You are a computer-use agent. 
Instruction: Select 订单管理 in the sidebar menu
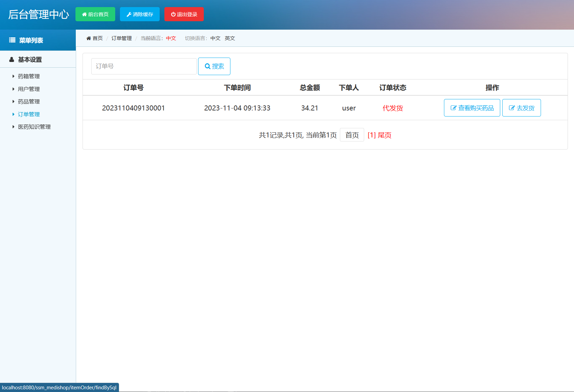point(29,114)
